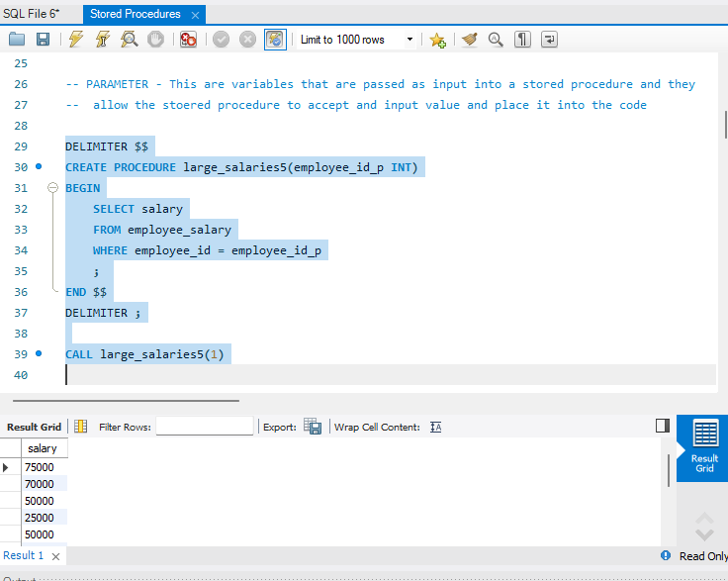Click the Read Only info icon
Screen dimensions: 728x581
click(x=666, y=555)
